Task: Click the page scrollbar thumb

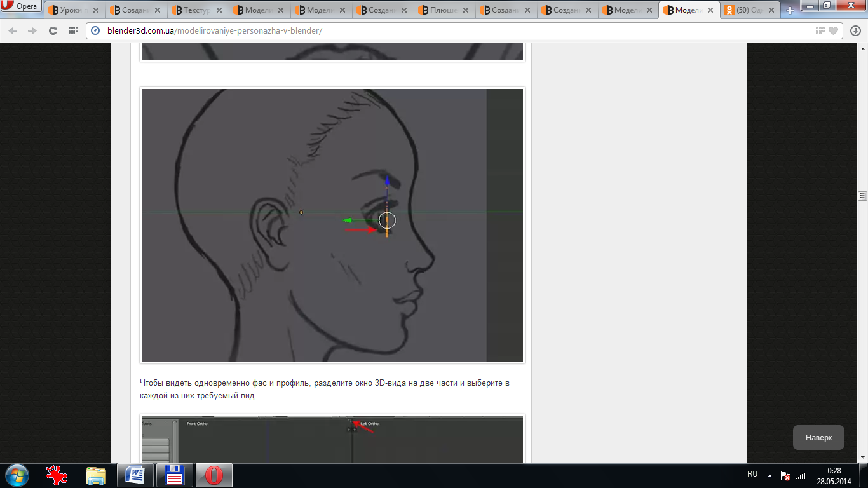Action: pos(862,196)
